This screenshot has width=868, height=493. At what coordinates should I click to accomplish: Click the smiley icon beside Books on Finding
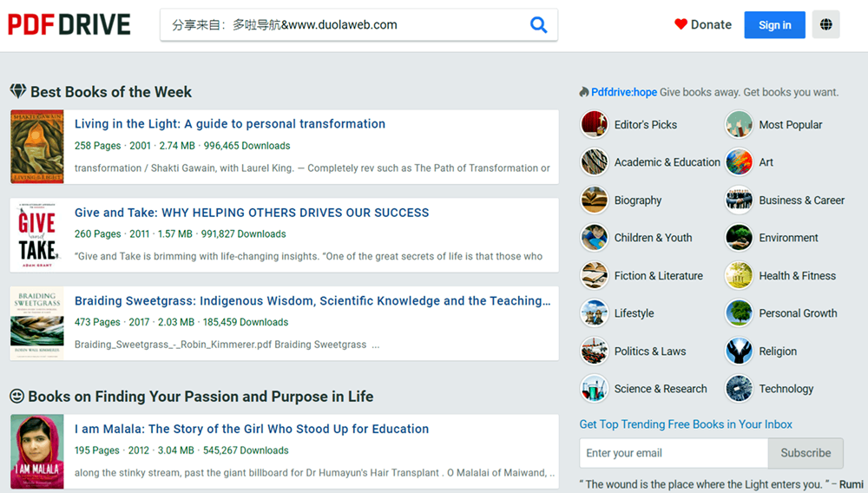tap(16, 396)
